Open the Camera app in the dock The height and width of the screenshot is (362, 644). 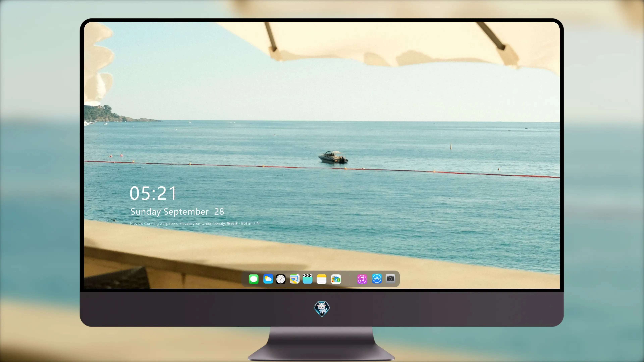pos(390,279)
